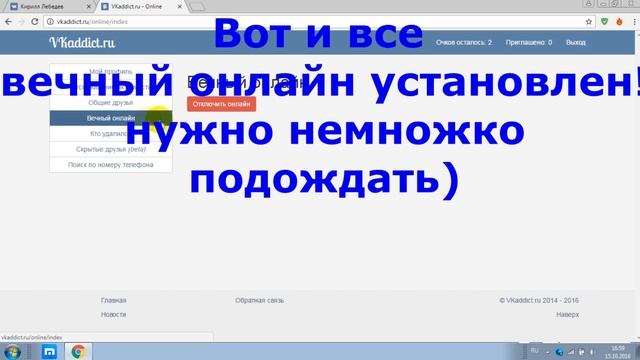The width and height of the screenshot is (640, 360).
Task: Open the orange flame extension icon
Action: point(619,22)
